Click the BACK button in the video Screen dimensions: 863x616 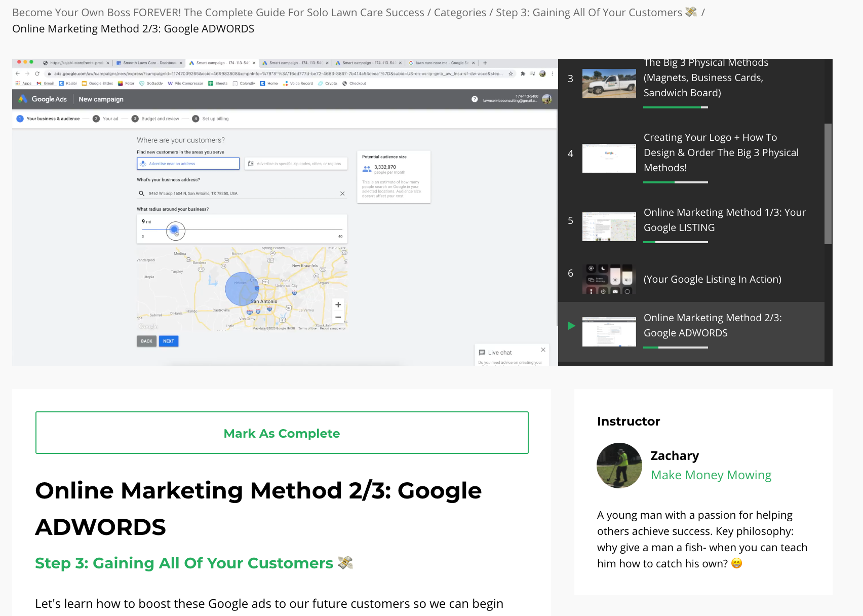click(146, 341)
